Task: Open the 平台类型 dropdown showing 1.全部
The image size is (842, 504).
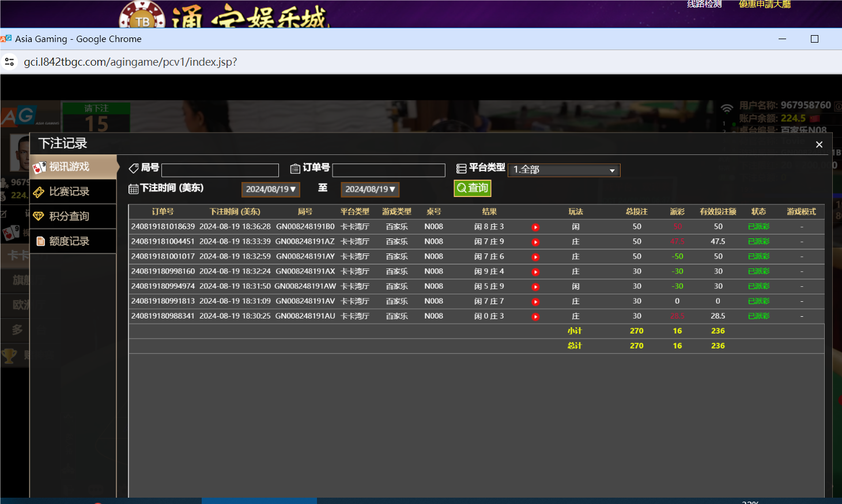Action: [x=564, y=170]
